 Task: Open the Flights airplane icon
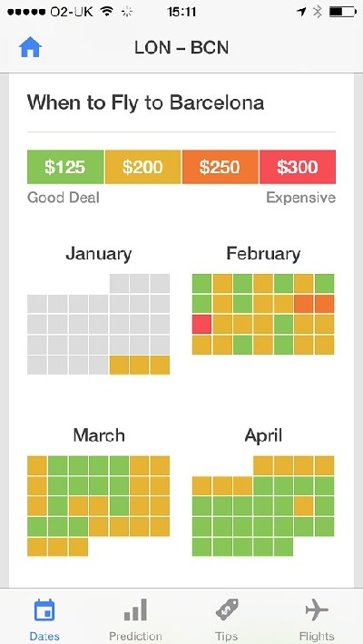(x=317, y=610)
